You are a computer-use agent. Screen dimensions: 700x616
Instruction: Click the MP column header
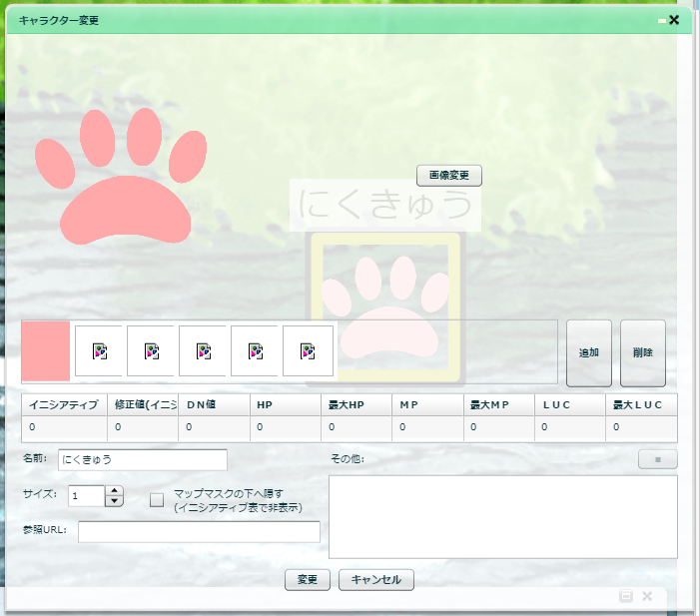click(428, 405)
